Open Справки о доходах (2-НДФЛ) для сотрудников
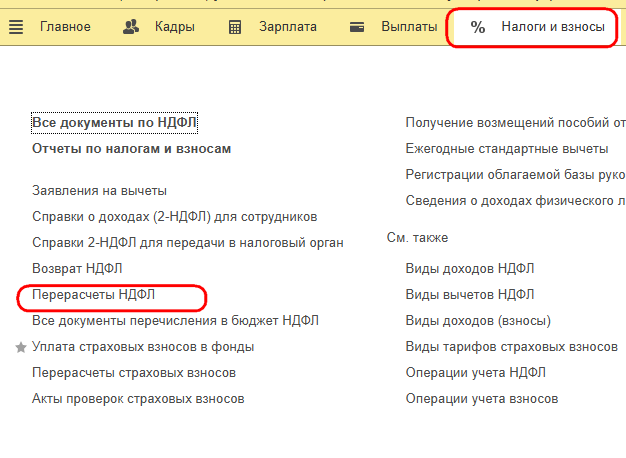Screen dimensions: 626x458 point(174,217)
